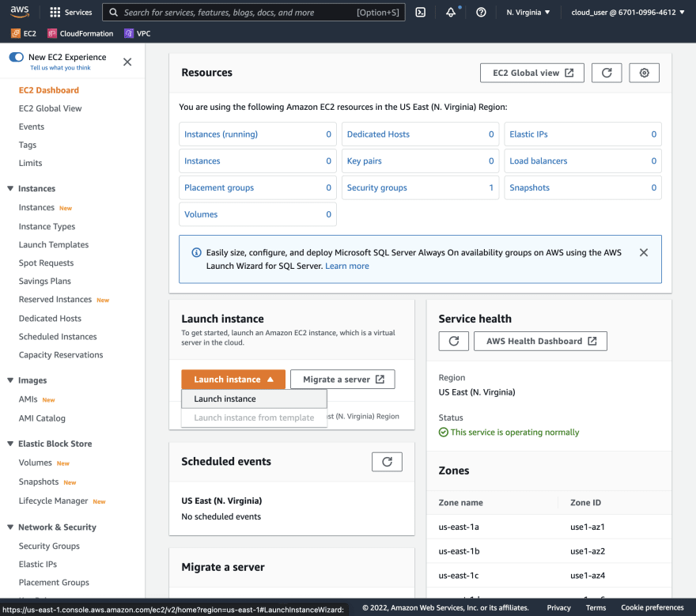Focus the top search services field

(253, 13)
